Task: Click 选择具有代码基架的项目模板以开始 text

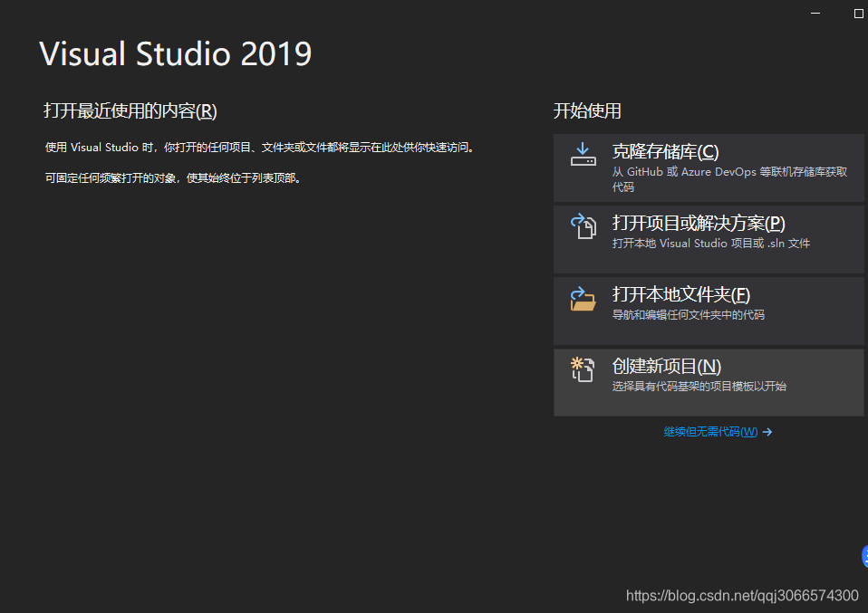Action: pyautogui.click(x=699, y=386)
